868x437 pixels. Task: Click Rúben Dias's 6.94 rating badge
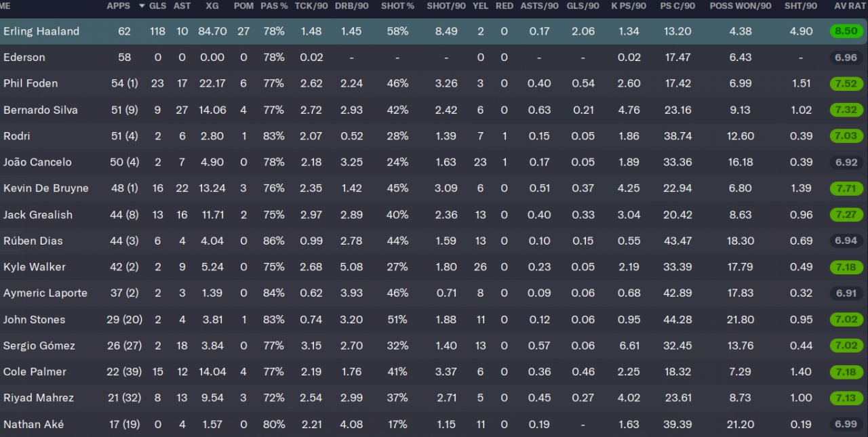click(x=846, y=241)
